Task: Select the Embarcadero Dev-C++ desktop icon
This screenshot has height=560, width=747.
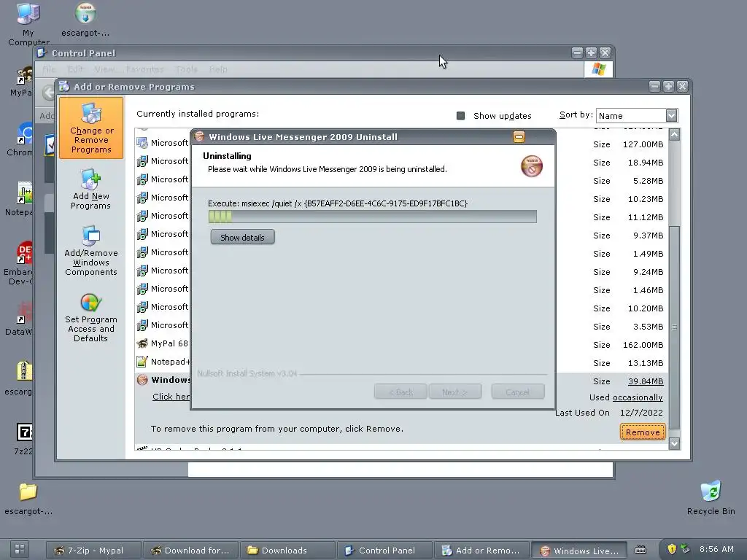Action: point(19,262)
